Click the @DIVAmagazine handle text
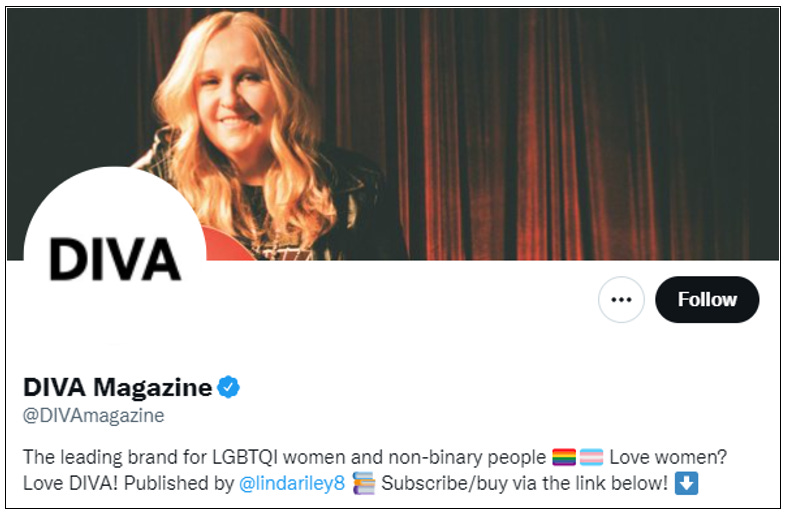This screenshot has height=516, width=788. [93, 416]
